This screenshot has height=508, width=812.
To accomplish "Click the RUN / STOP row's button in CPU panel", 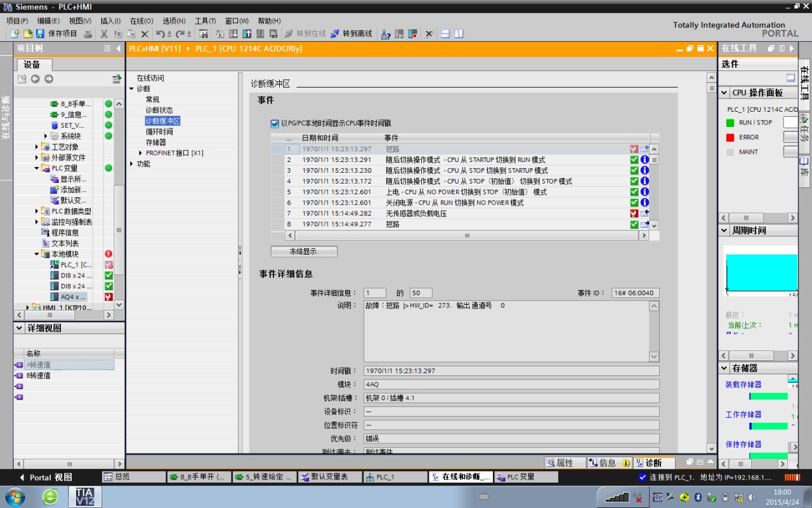I will tap(790, 123).
